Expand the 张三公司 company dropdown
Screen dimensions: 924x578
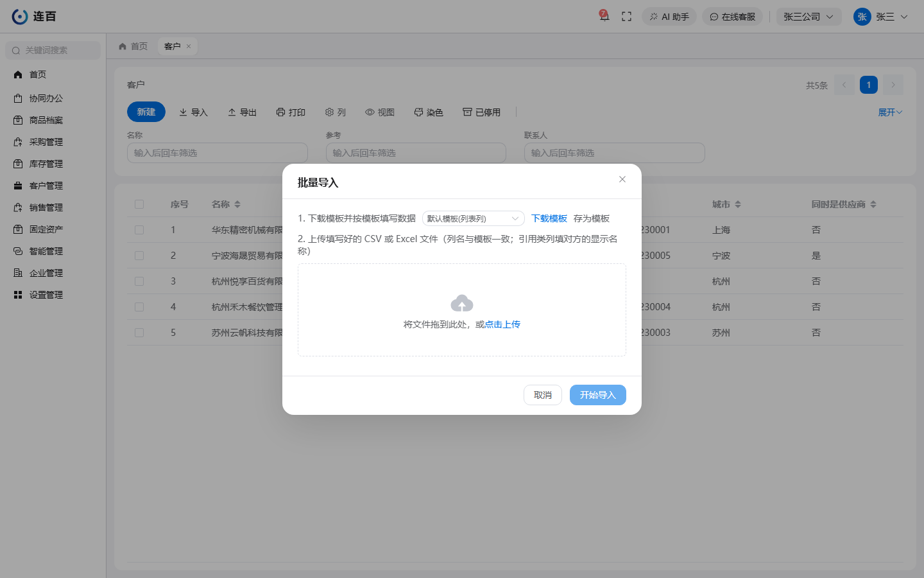(809, 17)
